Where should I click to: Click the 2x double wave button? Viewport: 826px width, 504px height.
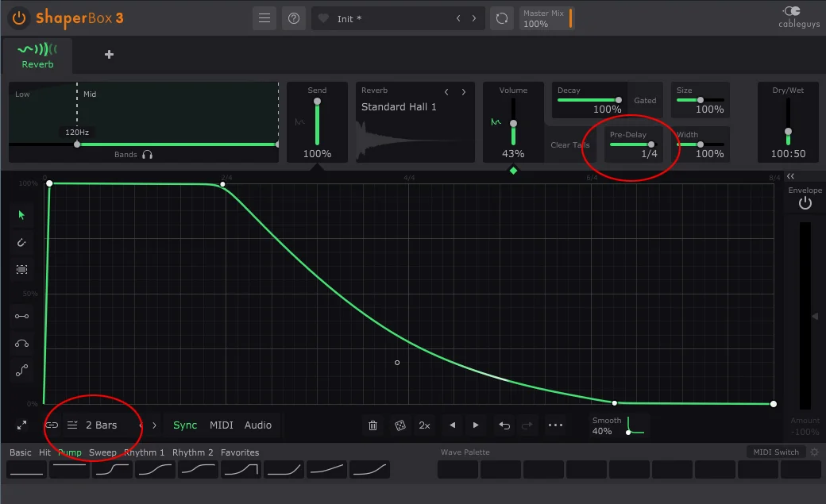click(x=425, y=425)
